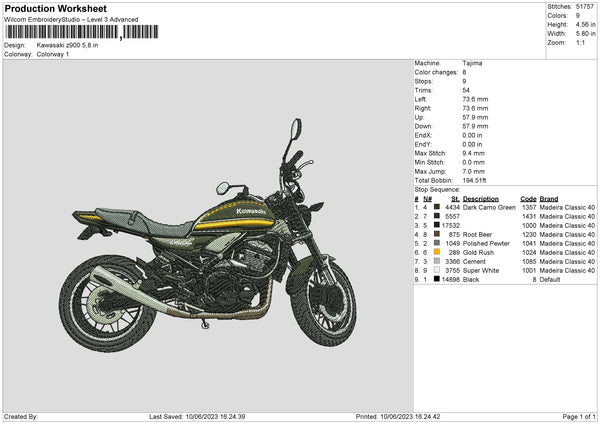This screenshot has width=600, height=424.
Task: Click the Dark Camo Green color swatch
Action: pos(437,207)
